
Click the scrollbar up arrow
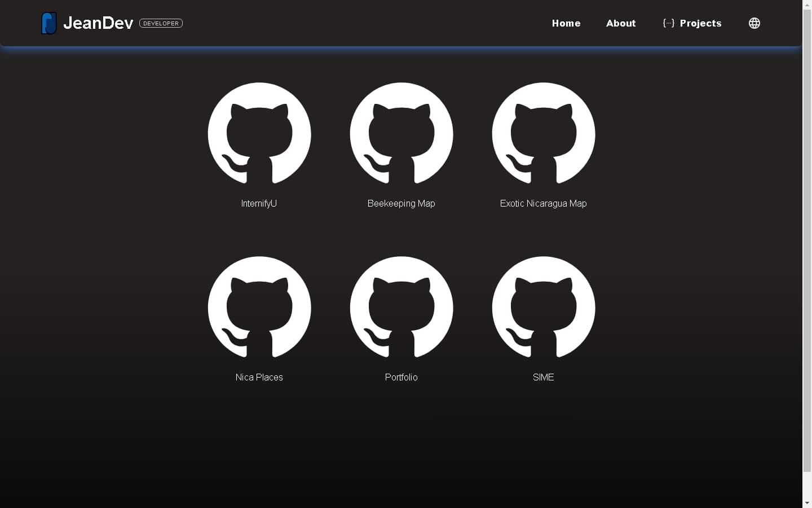807,5
